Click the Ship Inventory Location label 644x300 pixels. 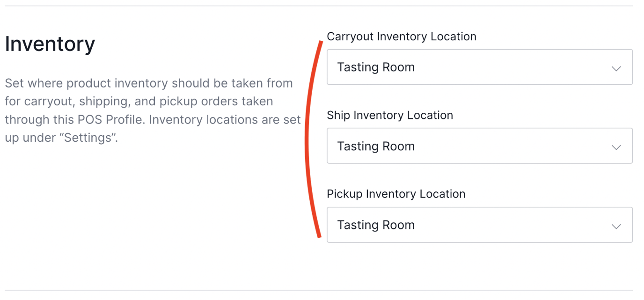(x=390, y=115)
